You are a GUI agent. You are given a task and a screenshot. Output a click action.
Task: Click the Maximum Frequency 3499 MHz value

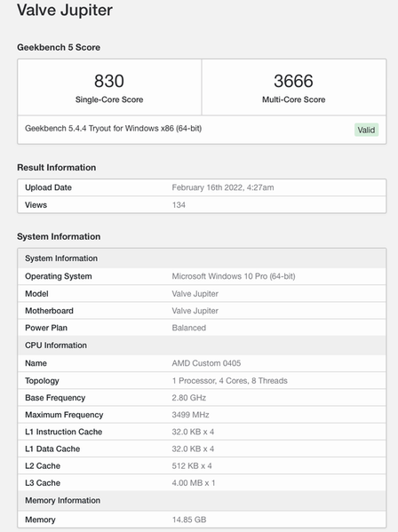coord(190,415)
